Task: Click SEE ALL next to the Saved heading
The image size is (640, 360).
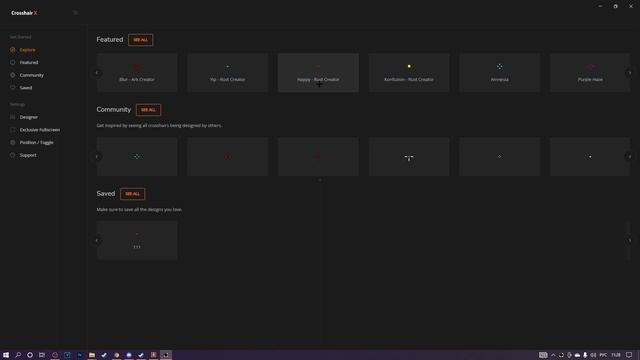Action: click(132, 194)
